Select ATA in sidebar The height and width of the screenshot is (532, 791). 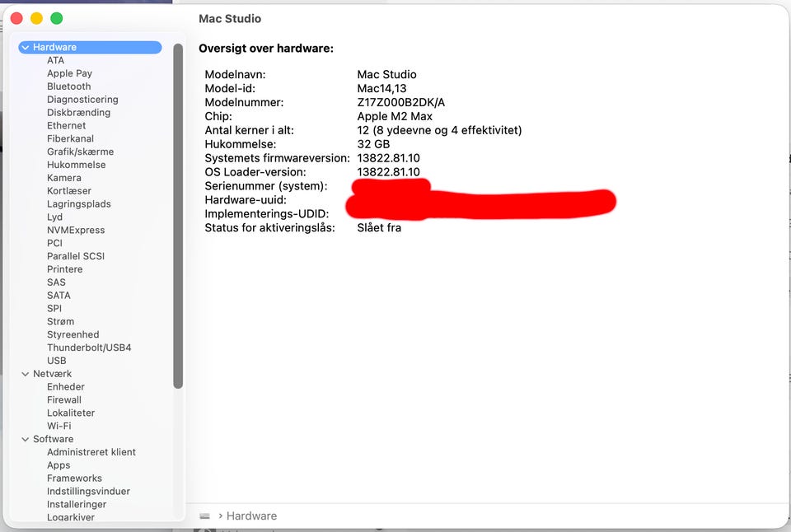point(55,60)
